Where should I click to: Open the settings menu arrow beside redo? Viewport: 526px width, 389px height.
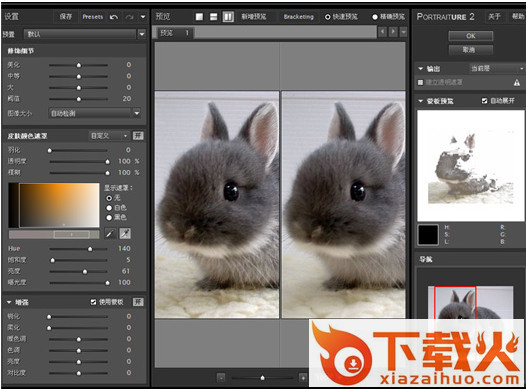tap(143, 17)
